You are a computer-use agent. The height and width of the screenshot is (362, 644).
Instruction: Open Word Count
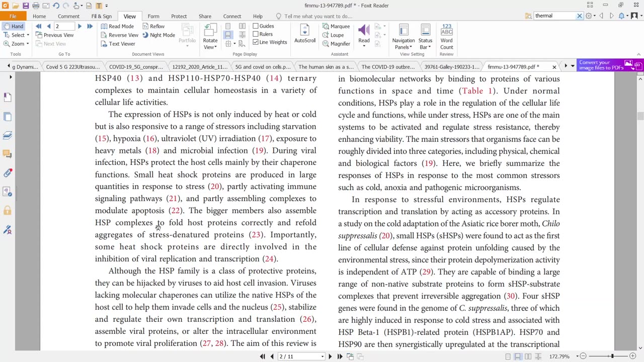[446, 36]
